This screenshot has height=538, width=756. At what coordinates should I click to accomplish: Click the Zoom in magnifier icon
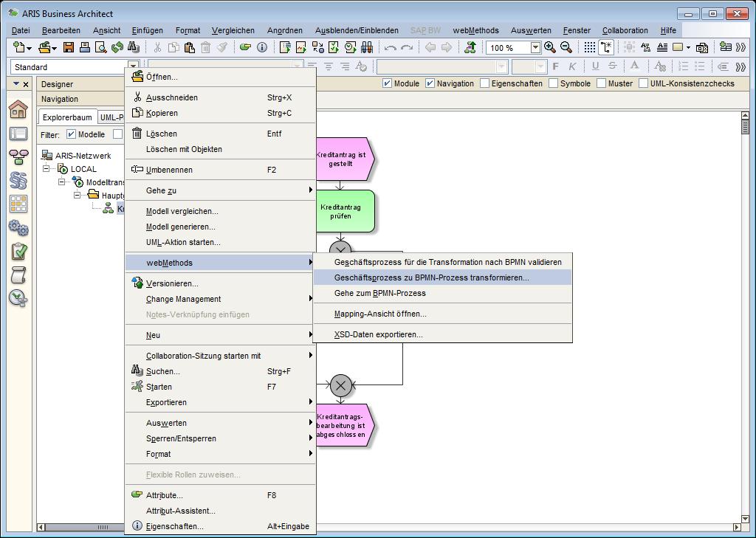[x=550, y=48]
